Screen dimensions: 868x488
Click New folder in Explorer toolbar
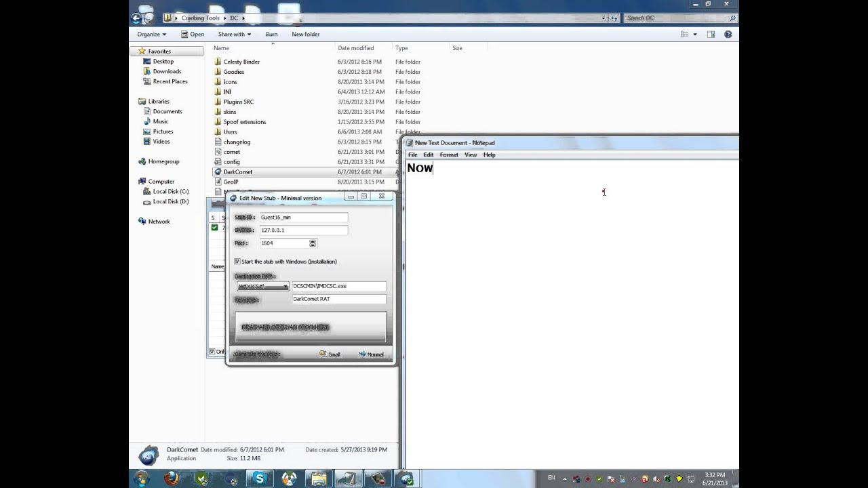[x=305, y=34]
